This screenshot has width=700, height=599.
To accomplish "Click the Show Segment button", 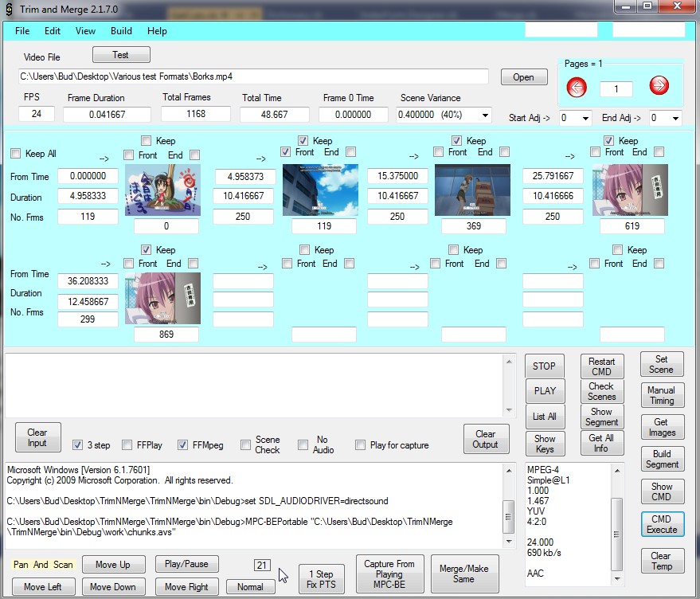I will click(x=602, y=417).
